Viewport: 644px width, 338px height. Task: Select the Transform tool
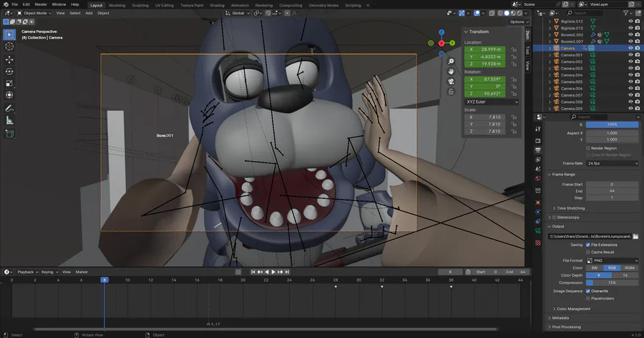pos(9,95)
